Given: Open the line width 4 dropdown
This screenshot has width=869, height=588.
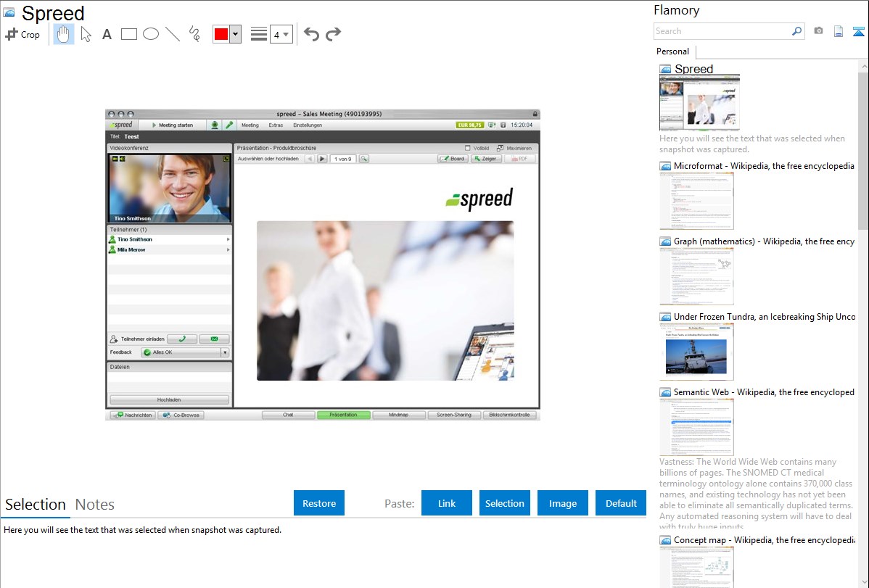Looking at the screenshot, I should tap(281, 34).
